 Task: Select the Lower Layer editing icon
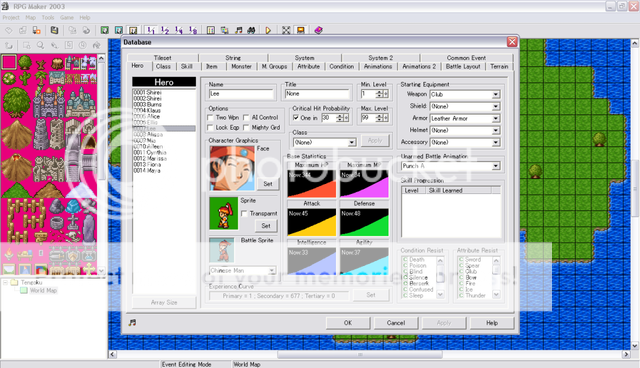105,30
